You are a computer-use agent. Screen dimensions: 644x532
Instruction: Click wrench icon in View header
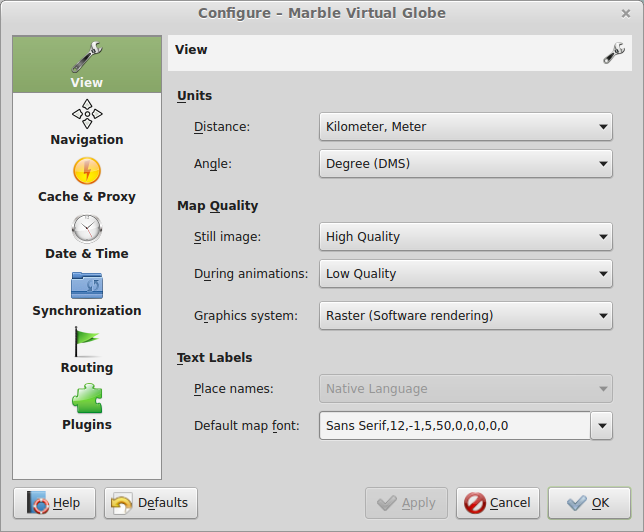(x=614, y=53)
